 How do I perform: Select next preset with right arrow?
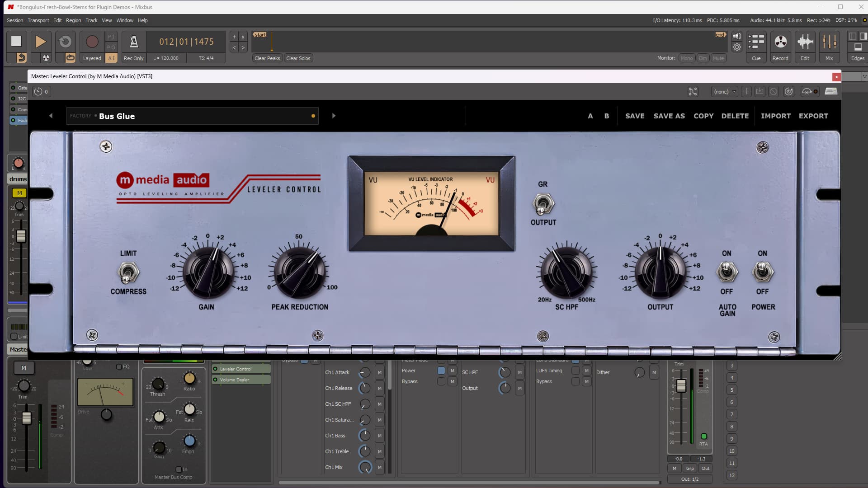point(334,116)
